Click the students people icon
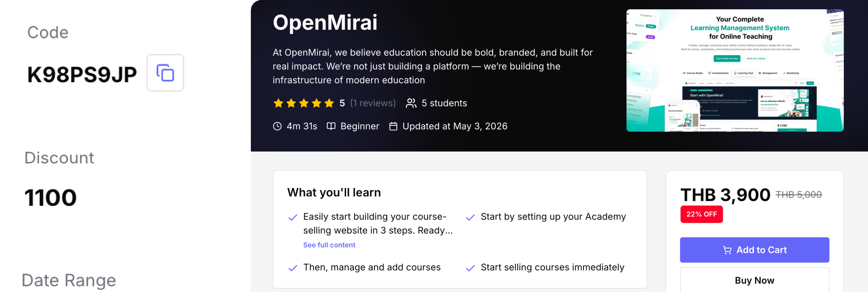 (x=411, y=103)
